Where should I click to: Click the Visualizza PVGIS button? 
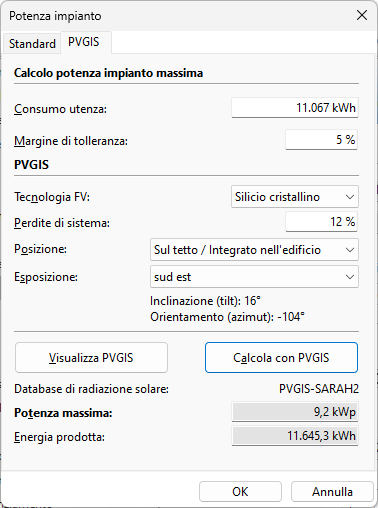pos(91,358)
